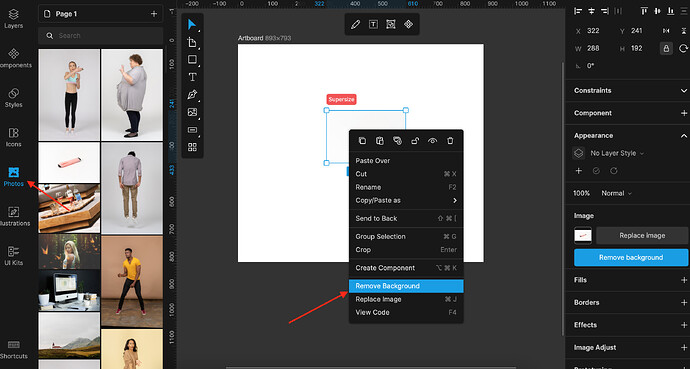Select the Text tool in vertical toolbar
This screenshot has width=690, height=369.
click(x=192, y=77)
